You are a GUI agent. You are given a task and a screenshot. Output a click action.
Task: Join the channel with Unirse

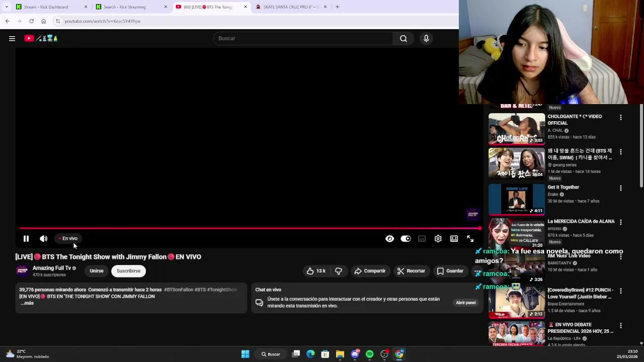pyautogui.click(x=97, y=271)
